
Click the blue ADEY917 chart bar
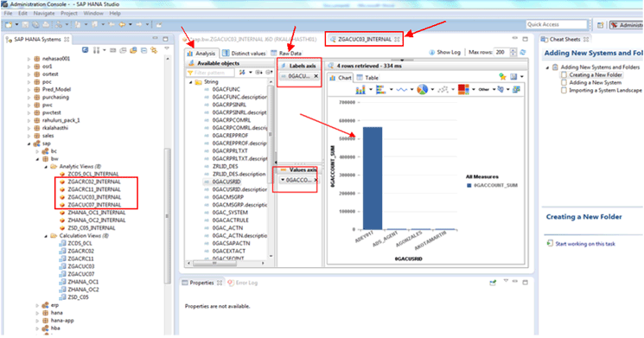[x=373, y=178]
